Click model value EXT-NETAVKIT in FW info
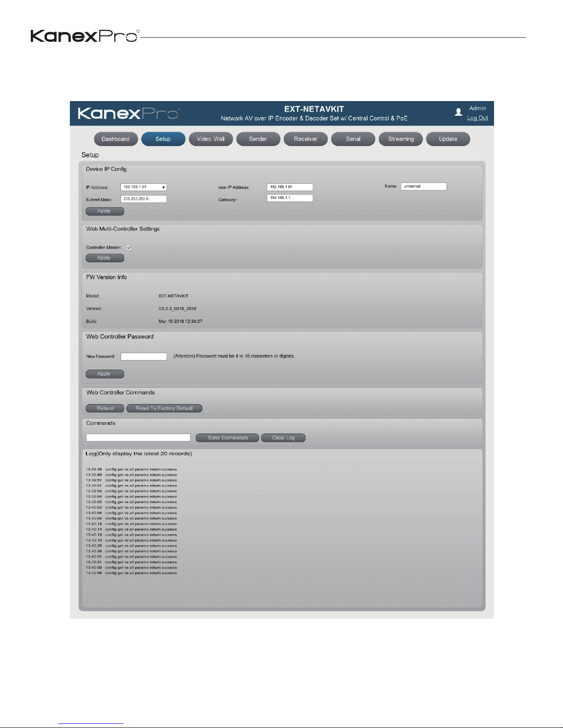The image size is (563, 728). (174, 296)
